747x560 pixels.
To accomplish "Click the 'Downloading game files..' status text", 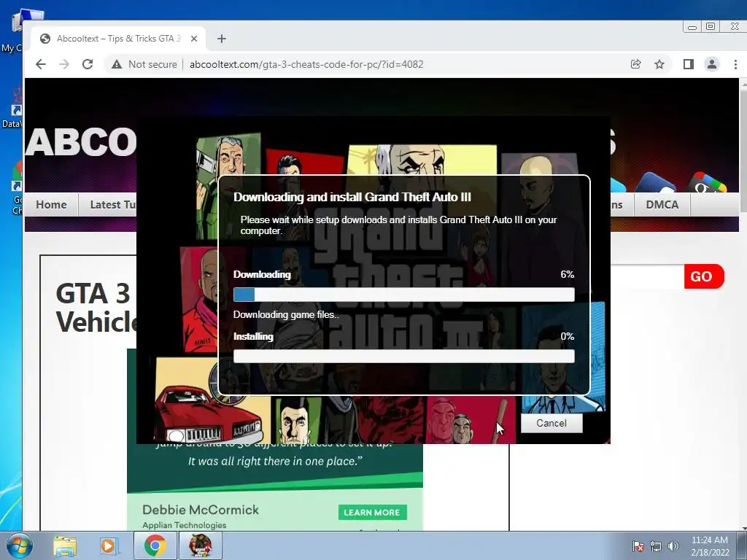I will [286, 315].
